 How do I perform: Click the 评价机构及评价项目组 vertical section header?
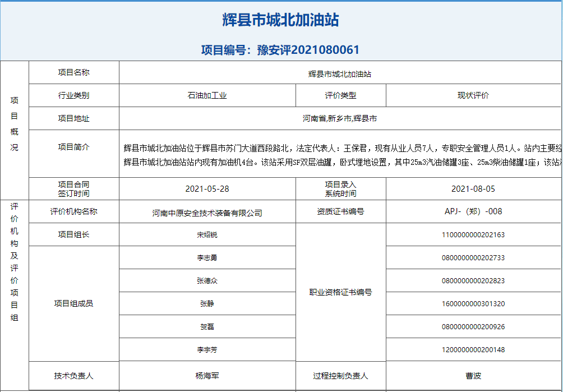(15, 262)
